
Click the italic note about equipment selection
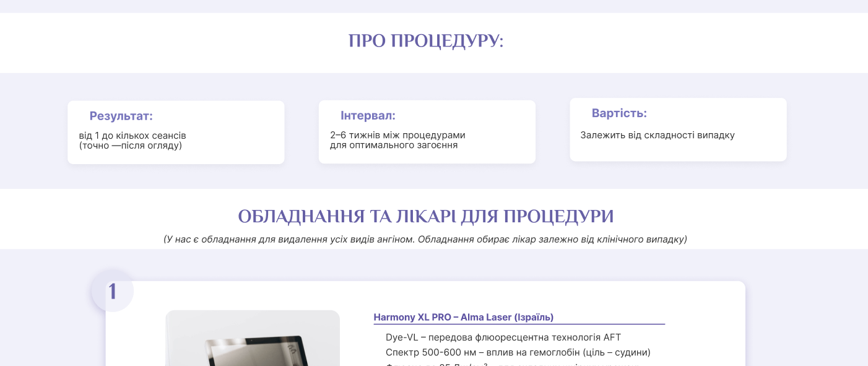(426, 240)
